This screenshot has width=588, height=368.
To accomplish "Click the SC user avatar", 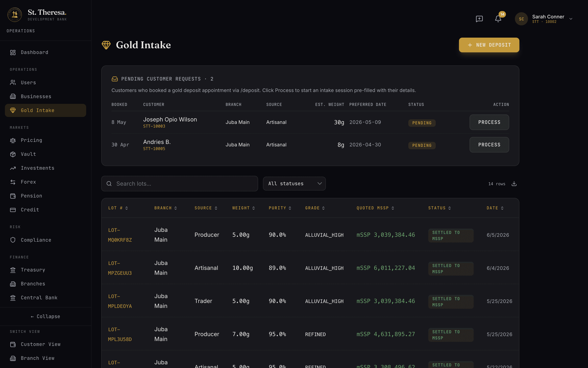I will [x=521, y=19].
